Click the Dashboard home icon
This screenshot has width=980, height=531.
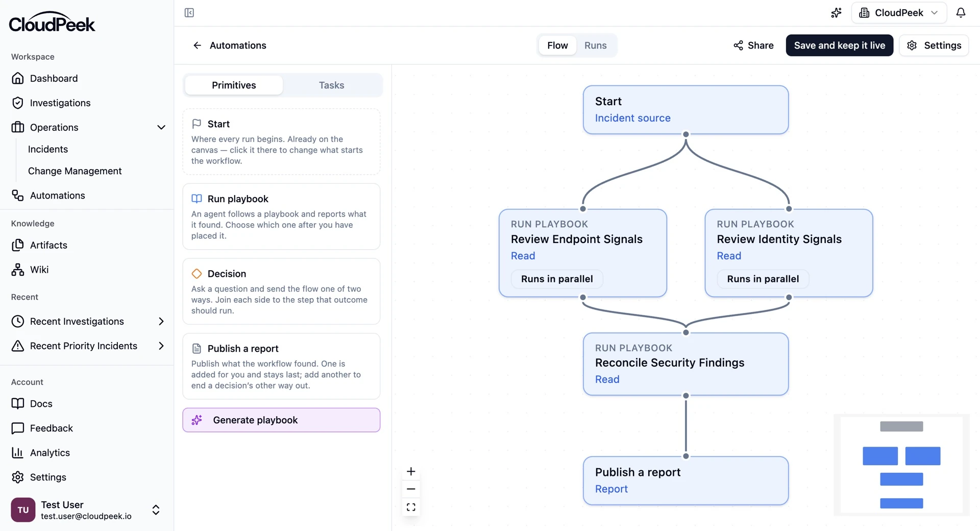point(18,78)
